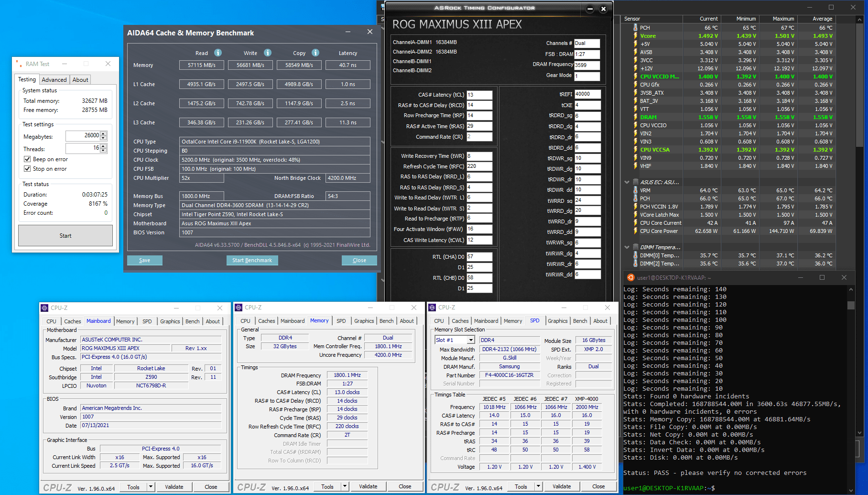Click the CPU-Z icon of the SPD window

pyautogui.click(x=432, y=308)
